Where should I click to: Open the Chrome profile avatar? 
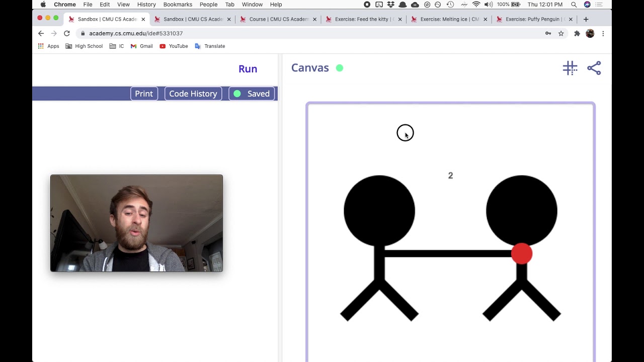pyautogui.click(x=590, y=33)
